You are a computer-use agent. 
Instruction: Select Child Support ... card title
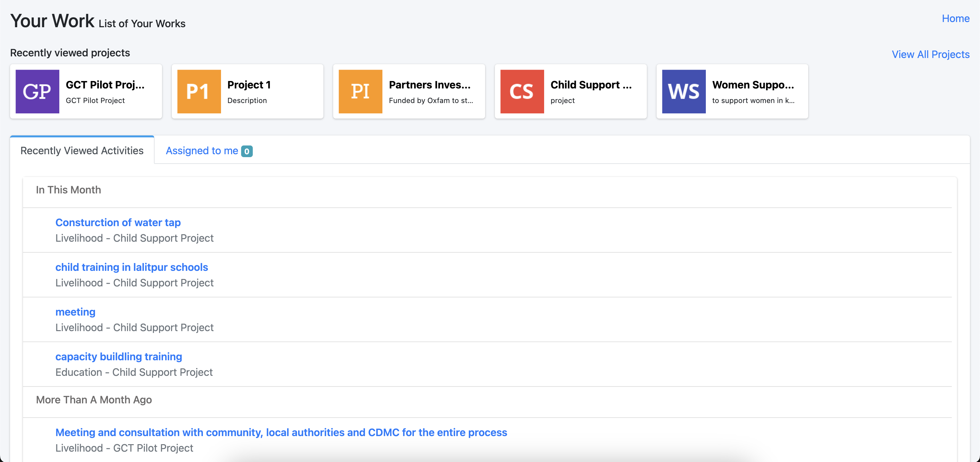pos(591,85)
